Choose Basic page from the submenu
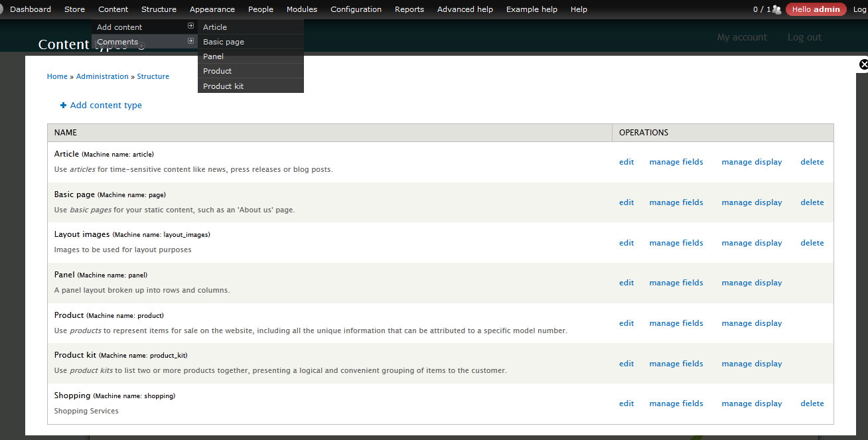 click(x=222, y=41)
